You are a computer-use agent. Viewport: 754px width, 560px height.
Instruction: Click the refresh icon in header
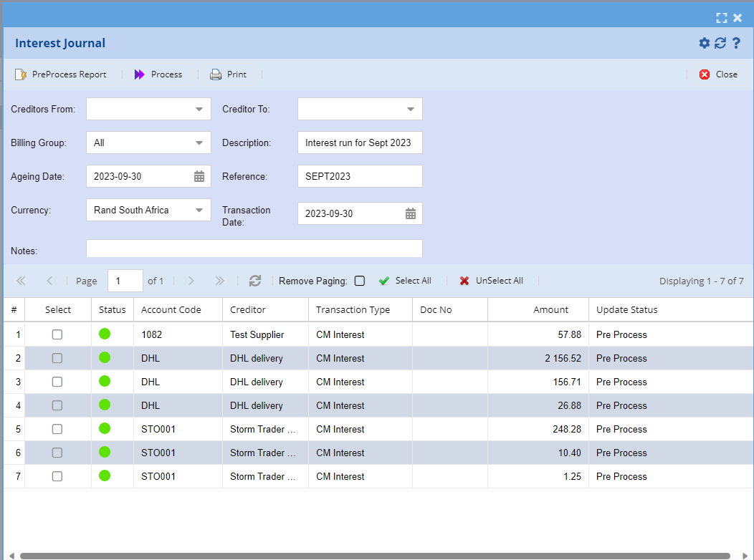pyautogui.click(x=720, y=43)
